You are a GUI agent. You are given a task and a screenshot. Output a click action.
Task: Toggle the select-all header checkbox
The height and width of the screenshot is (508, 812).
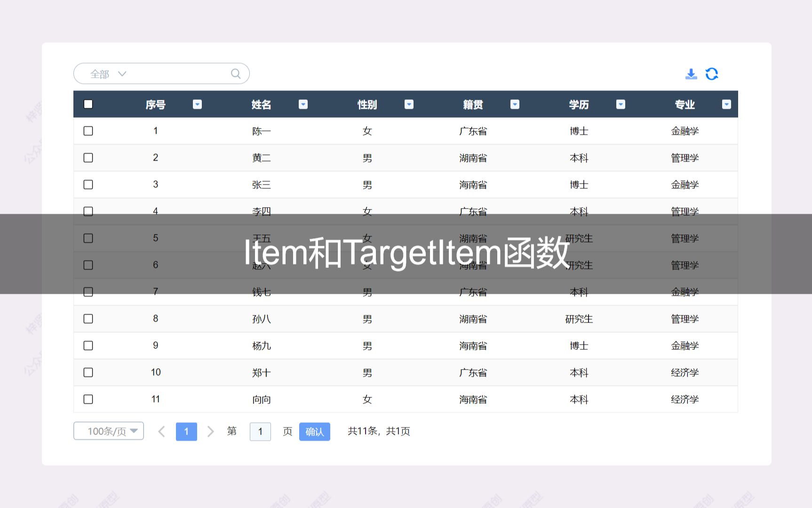point(88,104)
